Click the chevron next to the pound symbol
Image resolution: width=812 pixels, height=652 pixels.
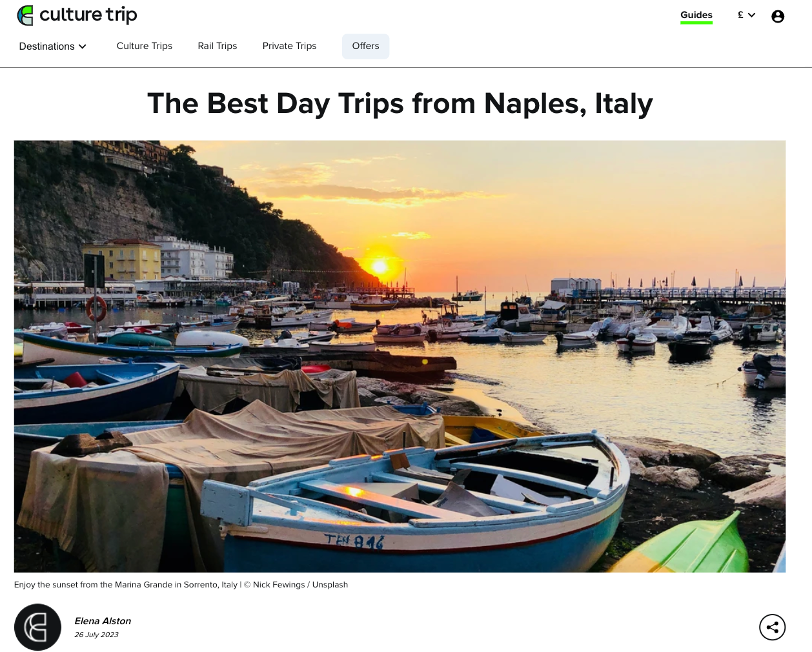(x=751, y=15)
